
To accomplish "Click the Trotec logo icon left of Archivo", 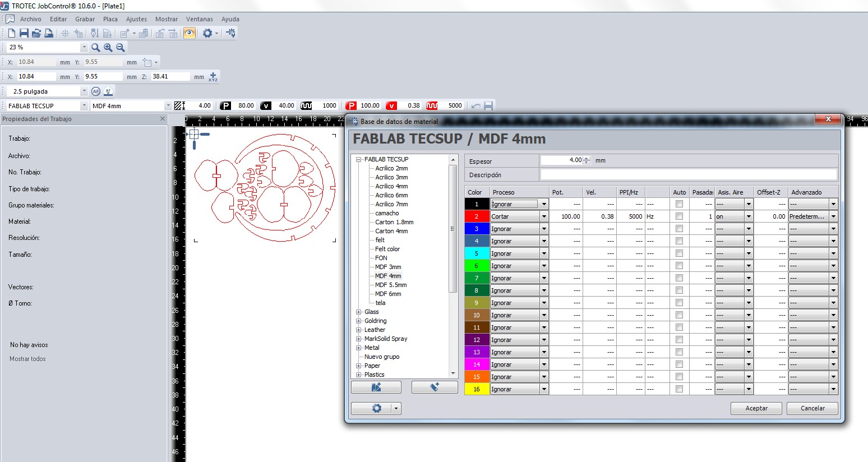I will coord(10,19).
